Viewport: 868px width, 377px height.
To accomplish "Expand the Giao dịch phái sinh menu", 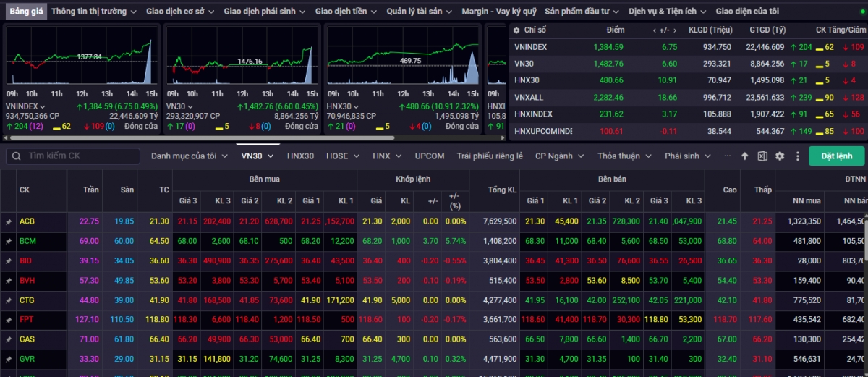I will [x=265, y=12].
